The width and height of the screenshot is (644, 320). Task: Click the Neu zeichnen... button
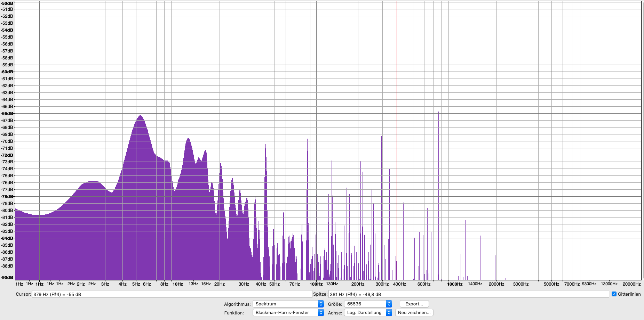tap(414, 312)
